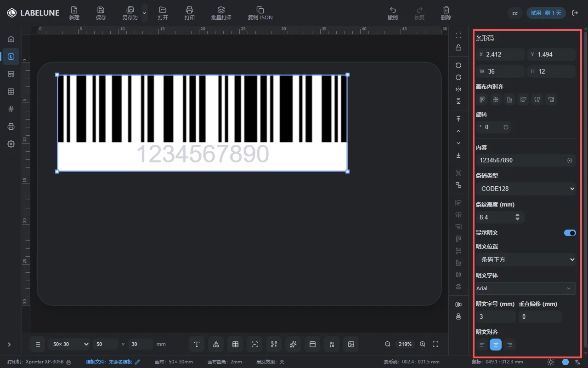Expand the left sidebar with the chevron
The width and height of the screenshot is (588, 368).
tap(9, 344)
